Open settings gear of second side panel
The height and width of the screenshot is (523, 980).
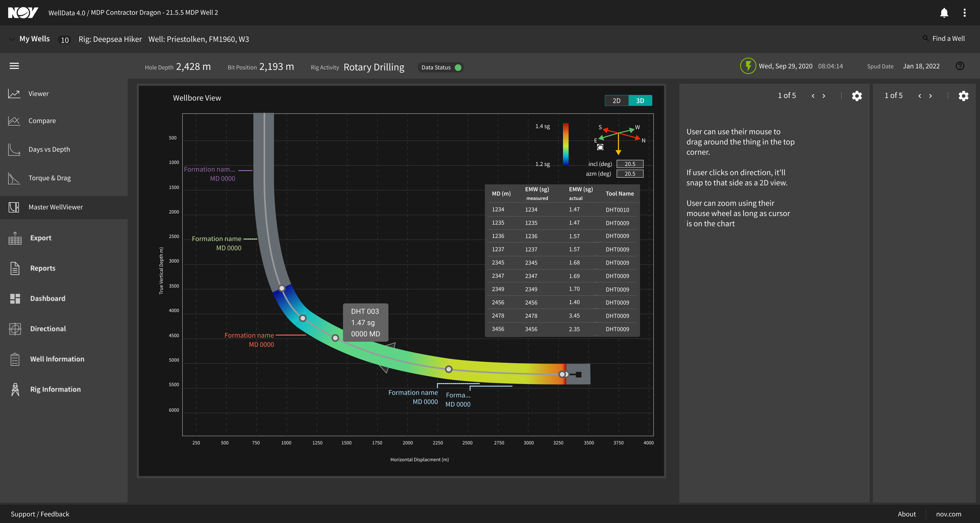(x=964, y=96)
